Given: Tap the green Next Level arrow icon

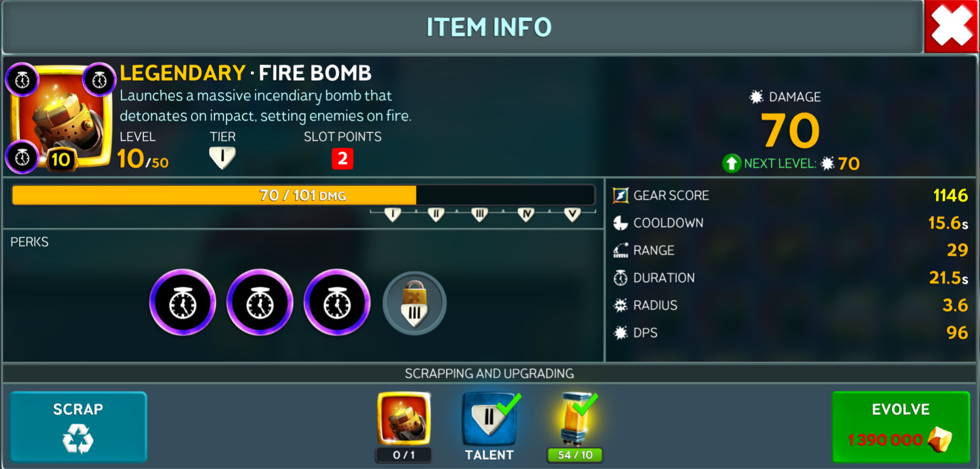Looking at the screenshot, I should point(732,163).
